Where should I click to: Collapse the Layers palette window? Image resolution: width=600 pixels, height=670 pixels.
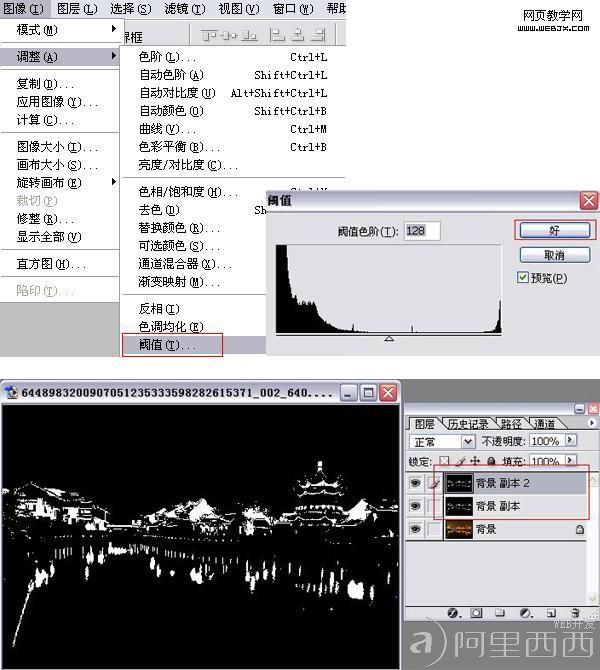coord(579,409)
